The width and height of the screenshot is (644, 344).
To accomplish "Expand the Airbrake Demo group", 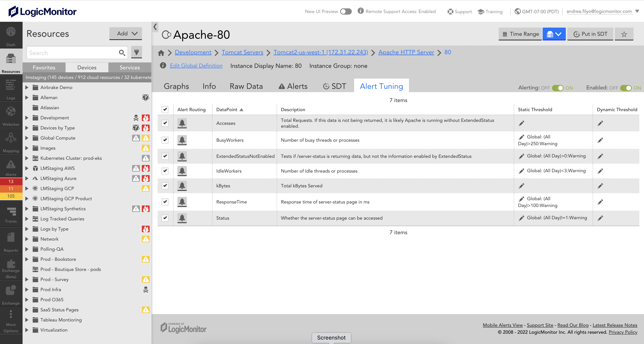I will (27, 87).
